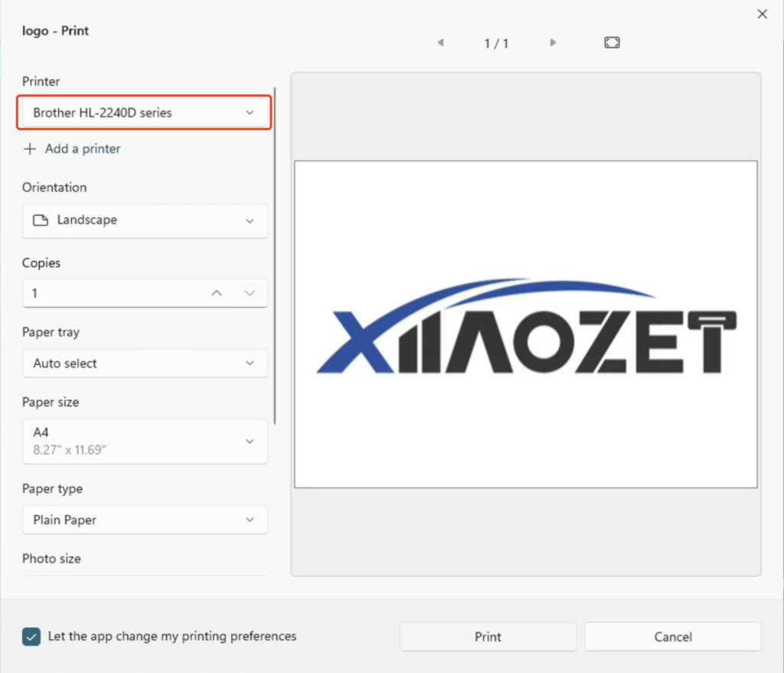This screenshot has width=784, height=673.
Task: Click the Landscape page orientation icon
Action: pyautogui.click(x=40, y=221)
